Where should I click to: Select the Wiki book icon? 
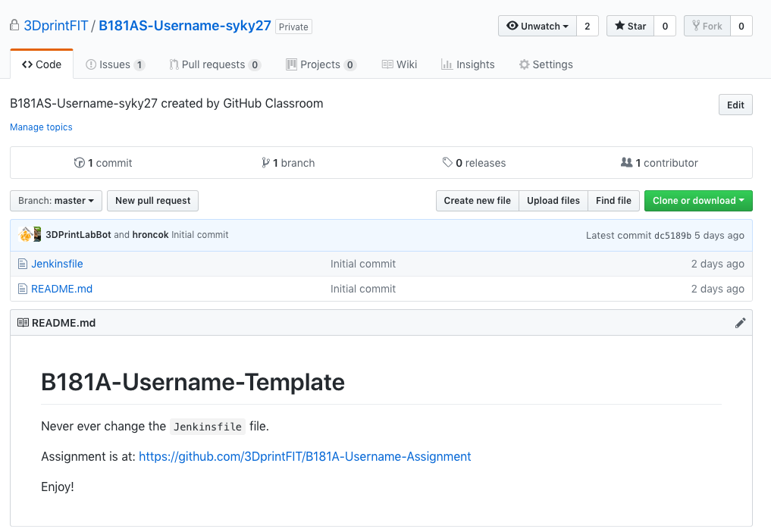386,64
